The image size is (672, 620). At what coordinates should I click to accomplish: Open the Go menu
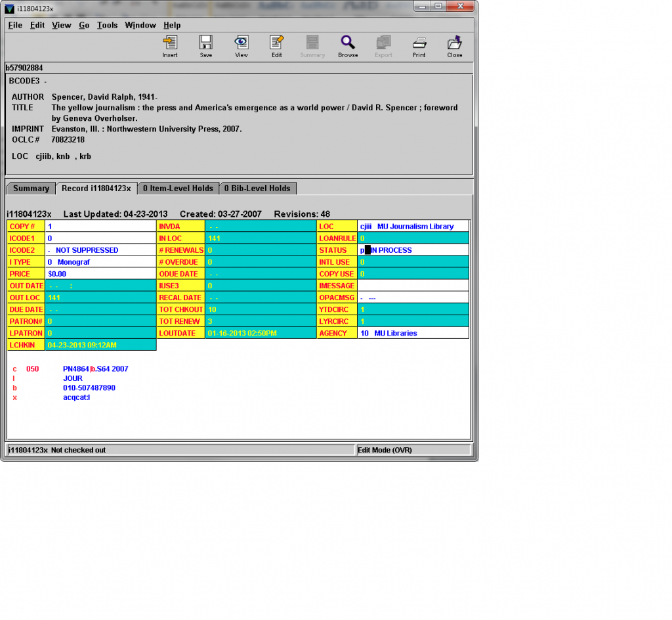tap(84, 26)
